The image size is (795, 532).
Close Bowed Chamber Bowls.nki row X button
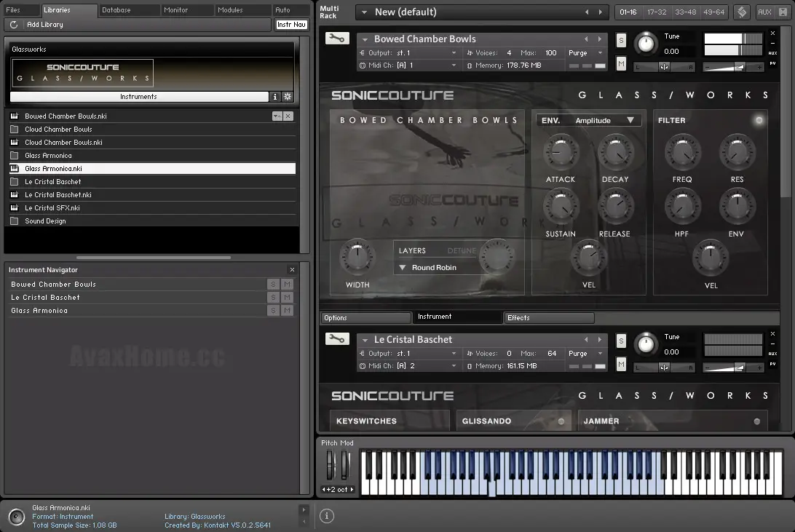coord(288,116)
